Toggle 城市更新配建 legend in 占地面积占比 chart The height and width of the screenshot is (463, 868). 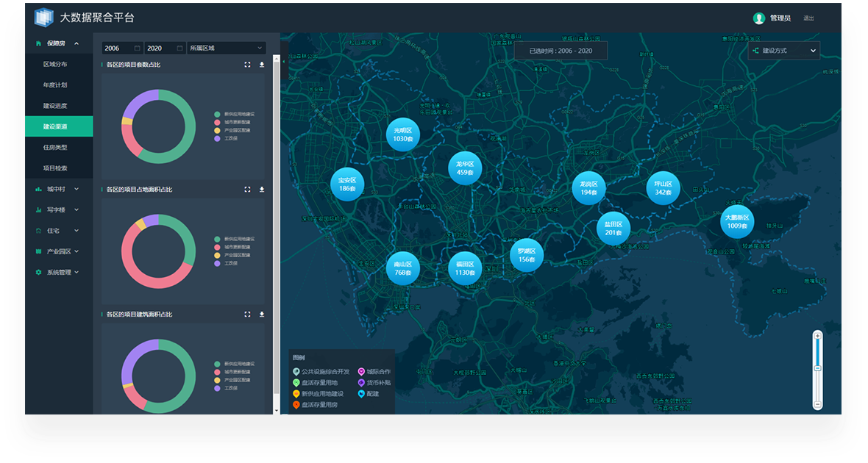point(232,247)
